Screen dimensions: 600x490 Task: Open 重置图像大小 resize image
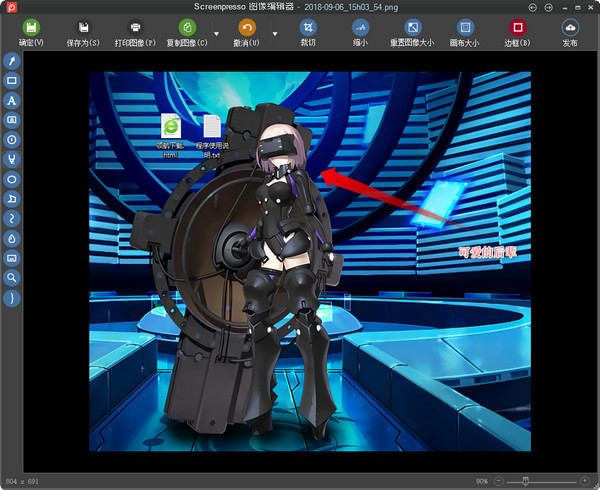[412, 33]
